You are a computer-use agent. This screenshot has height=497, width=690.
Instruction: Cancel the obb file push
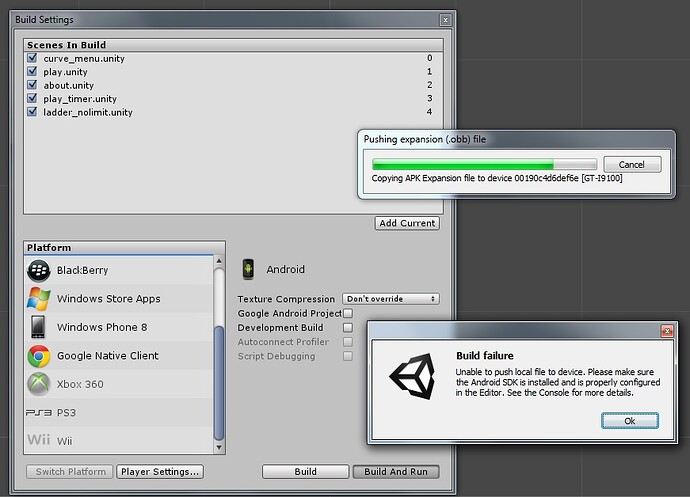click(631, 165)
